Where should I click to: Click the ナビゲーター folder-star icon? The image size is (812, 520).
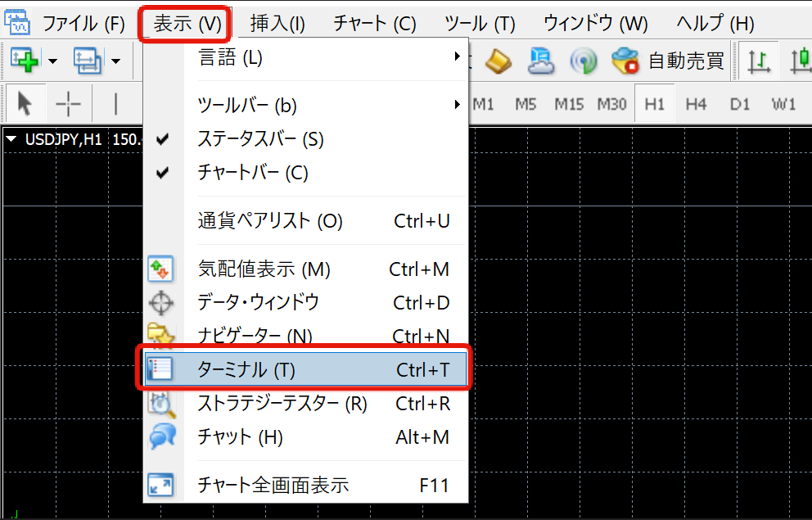coord(161,334)
